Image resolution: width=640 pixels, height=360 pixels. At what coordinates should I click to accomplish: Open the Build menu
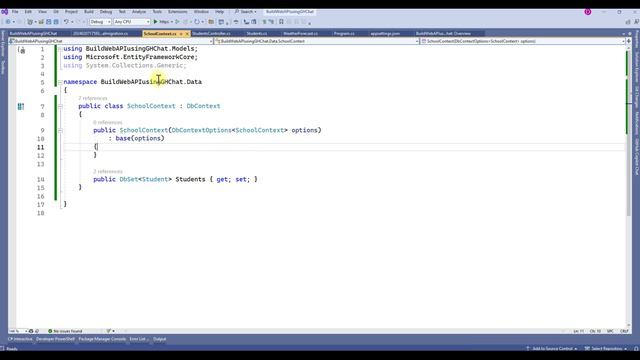(x=89, y=12)
